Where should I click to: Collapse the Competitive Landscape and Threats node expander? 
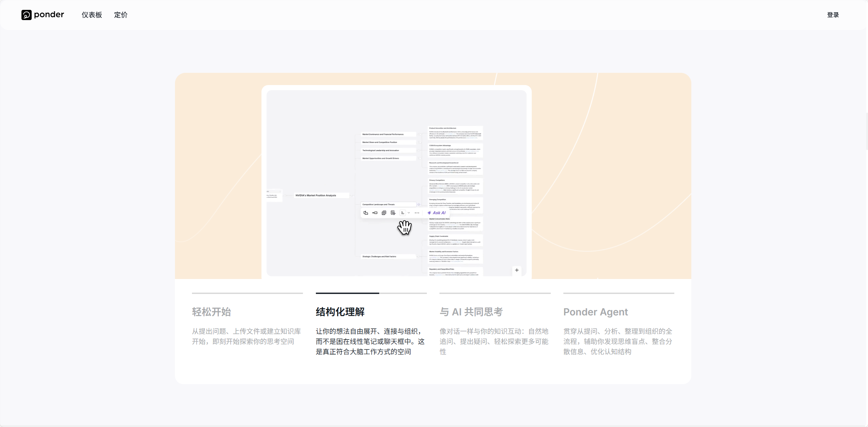[419, 204]
